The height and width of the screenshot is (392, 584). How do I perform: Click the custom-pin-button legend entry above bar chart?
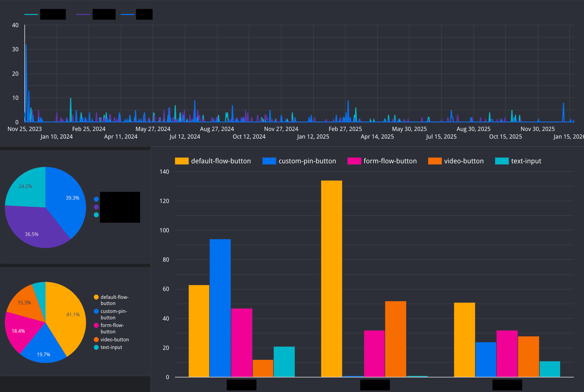(299, 161)
